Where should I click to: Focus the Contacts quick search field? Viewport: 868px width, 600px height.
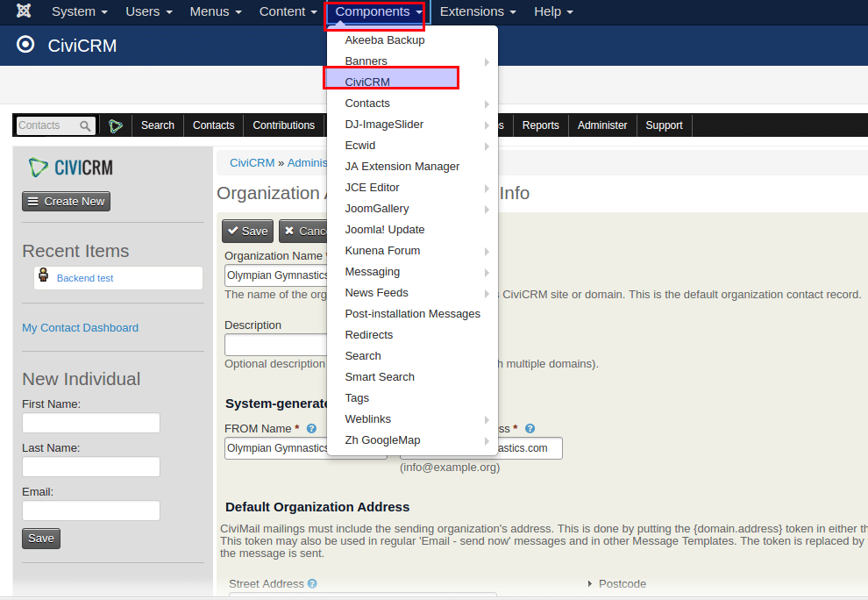[55, 125]
